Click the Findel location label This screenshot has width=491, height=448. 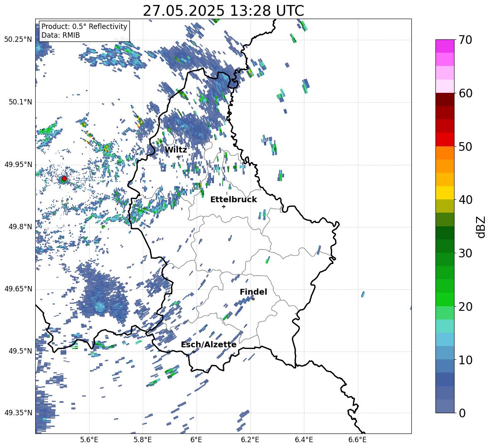tap(253, 292)
